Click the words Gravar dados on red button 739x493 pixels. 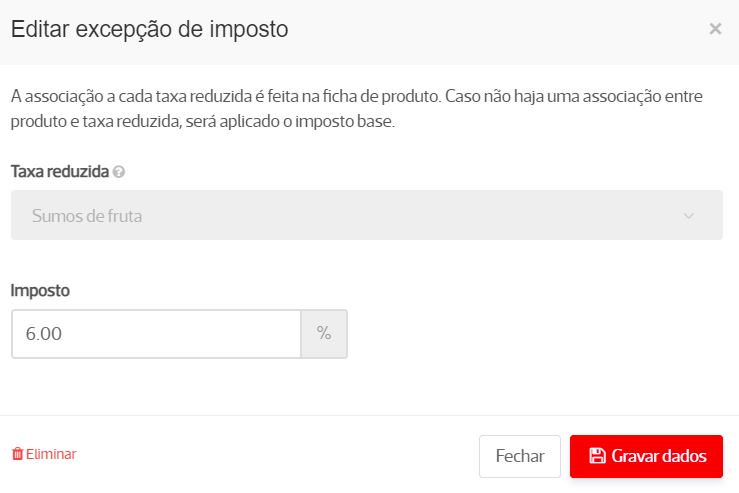click(659, 456)
